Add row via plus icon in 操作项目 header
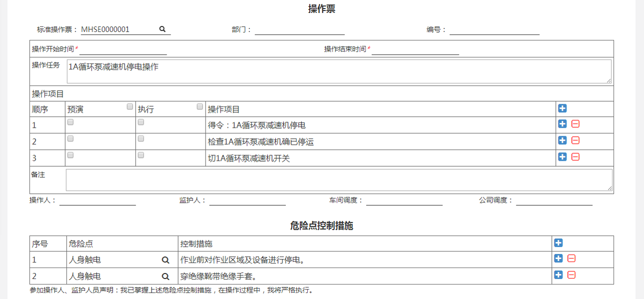The width and height of the screenshot is (644, 299). click(562, 108)
